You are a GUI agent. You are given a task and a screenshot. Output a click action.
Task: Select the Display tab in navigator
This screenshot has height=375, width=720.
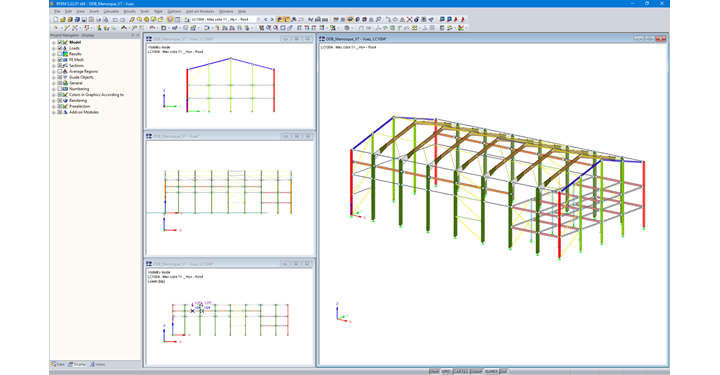pos(77,364)
